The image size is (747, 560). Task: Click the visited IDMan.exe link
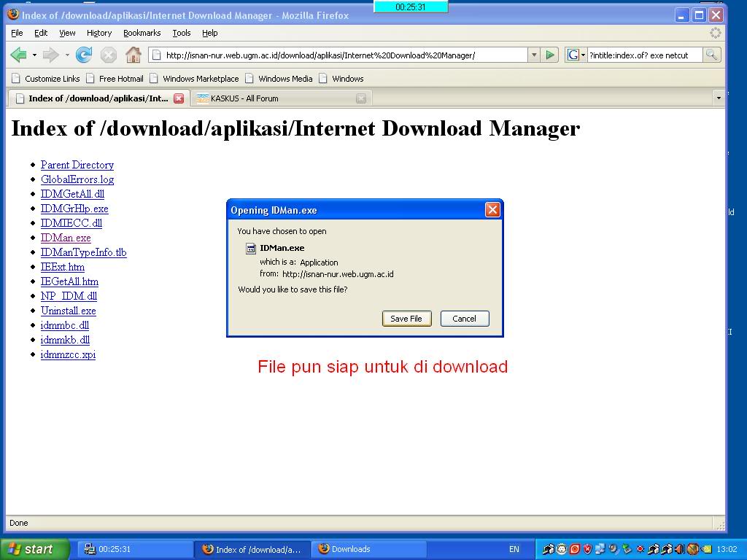[66, 238]
